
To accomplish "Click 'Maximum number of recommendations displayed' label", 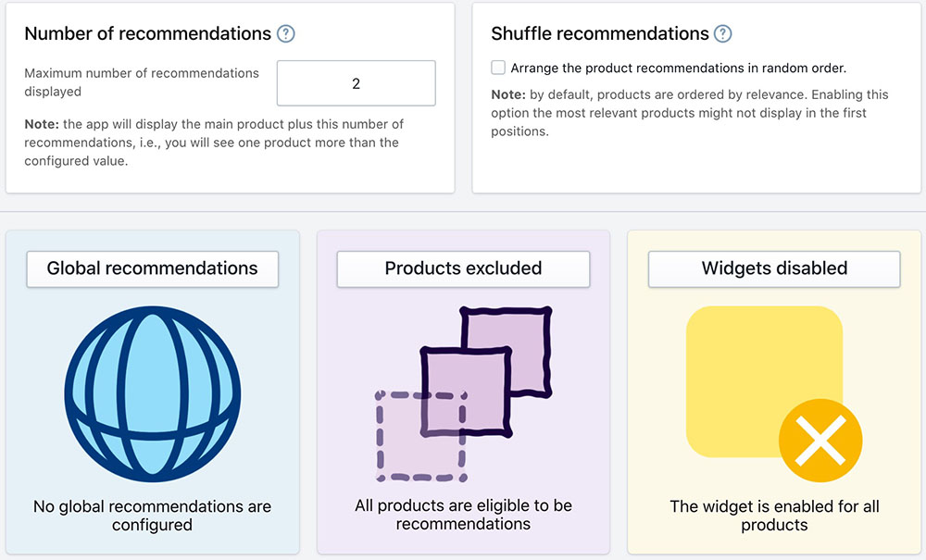I will point(142,82).
